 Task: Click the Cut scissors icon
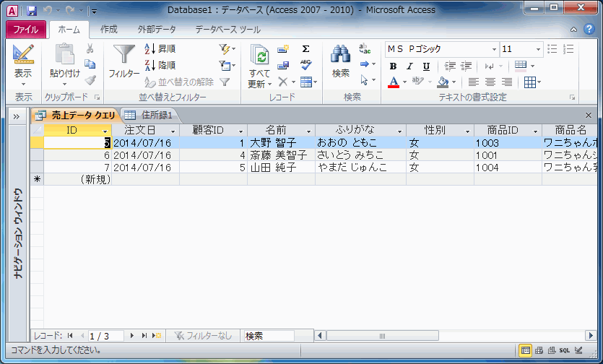pyautogui.click(x=90, y=48)
